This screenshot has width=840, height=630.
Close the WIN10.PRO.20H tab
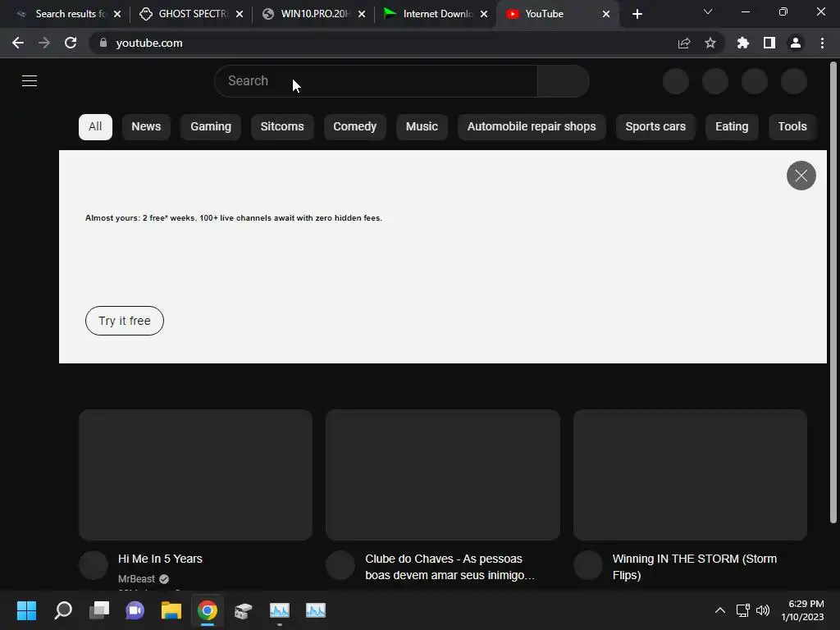[x=362, y=14]
